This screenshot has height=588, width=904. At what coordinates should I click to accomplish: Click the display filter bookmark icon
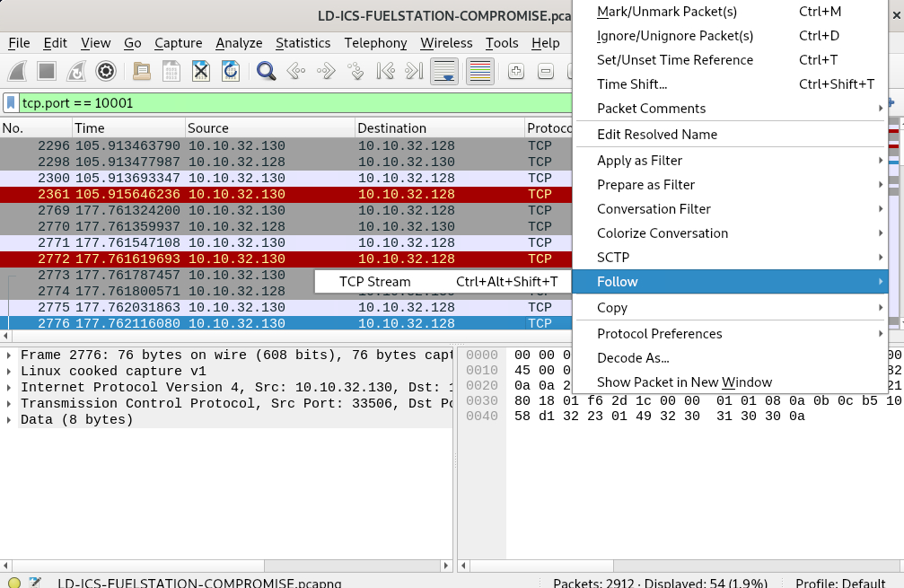(11, 103)
